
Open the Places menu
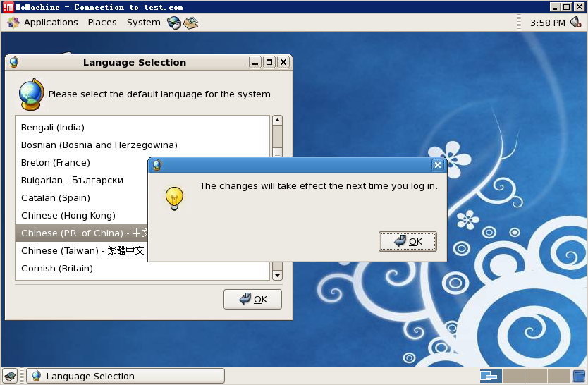(x=102, y=23)
